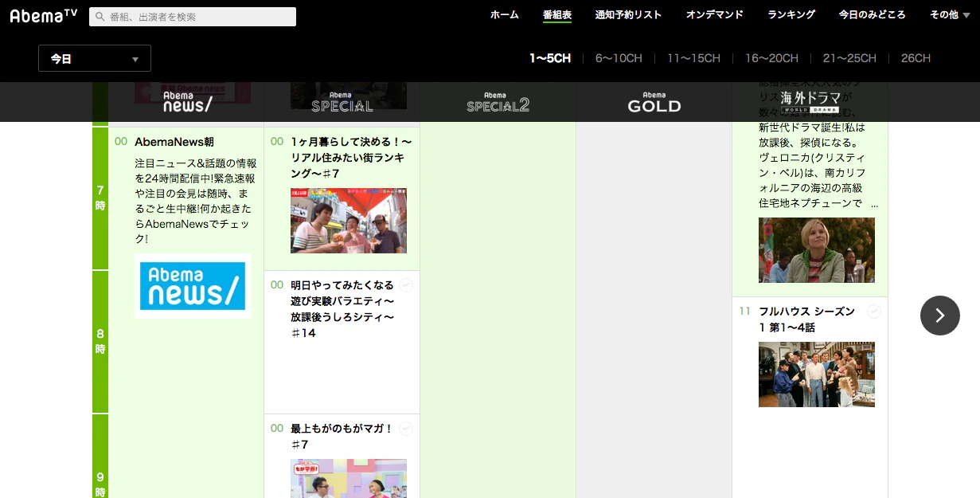Screen dimensions: 980x498
Task: Open the ホーム menu item
Action: tap(504, 14)
